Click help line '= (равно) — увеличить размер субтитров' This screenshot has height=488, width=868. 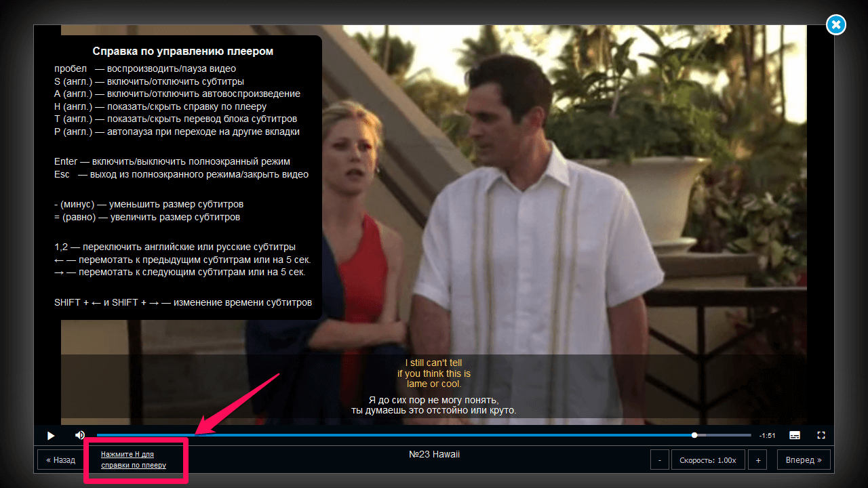point(147,217)
